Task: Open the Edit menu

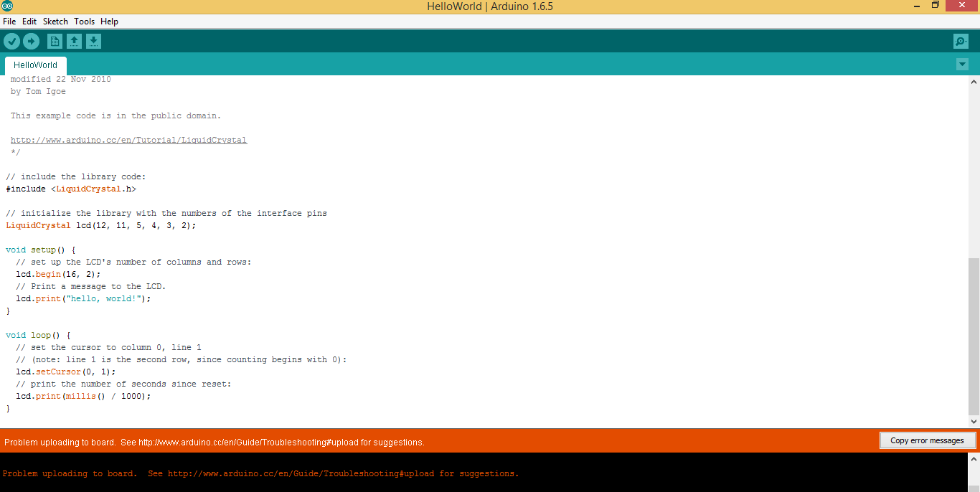Action: [29, 22]
